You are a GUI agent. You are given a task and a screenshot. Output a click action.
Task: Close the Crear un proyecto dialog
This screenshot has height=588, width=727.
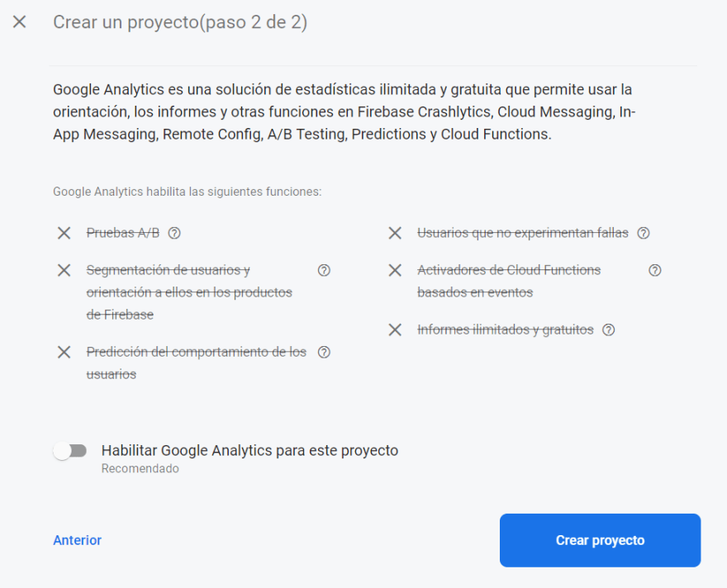click(x=20, y=22)
